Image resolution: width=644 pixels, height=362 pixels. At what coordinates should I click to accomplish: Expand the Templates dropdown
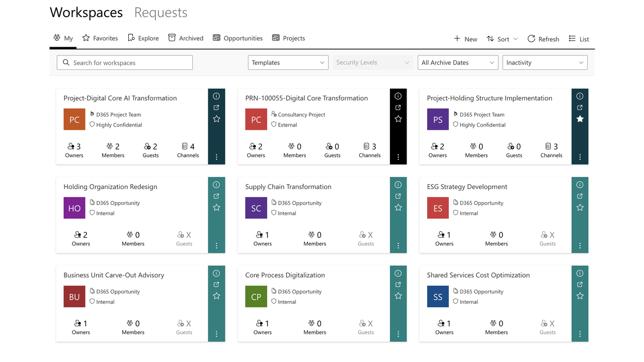pos(288,63)
